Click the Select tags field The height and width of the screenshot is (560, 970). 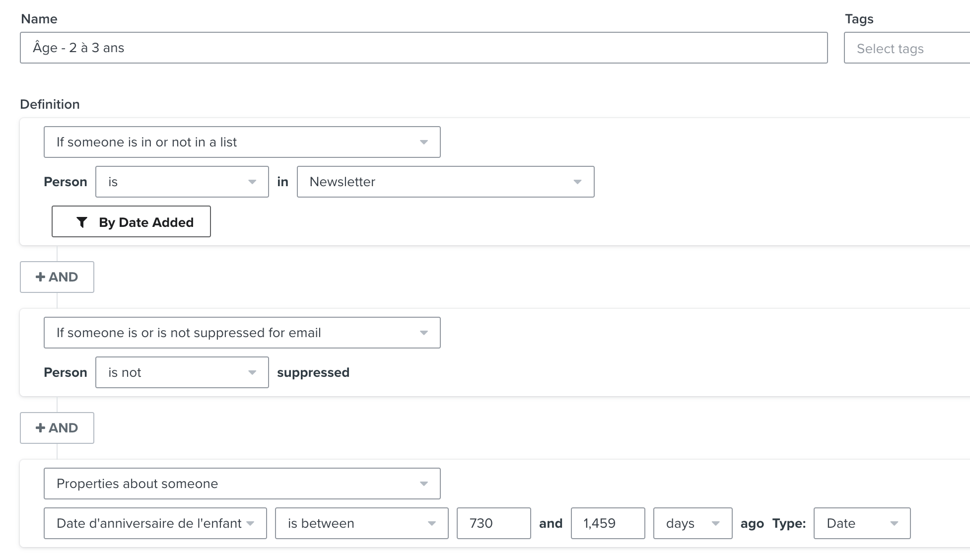tap(906, 48)
